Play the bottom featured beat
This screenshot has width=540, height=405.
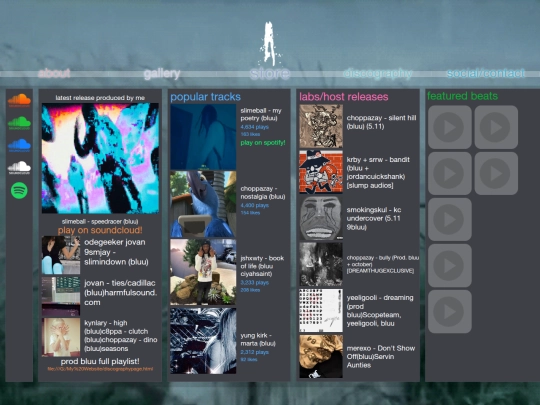[449, 312]
